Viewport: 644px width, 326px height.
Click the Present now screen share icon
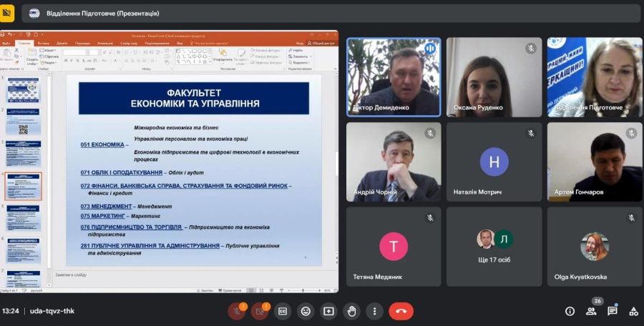click(x=328, y=311)
